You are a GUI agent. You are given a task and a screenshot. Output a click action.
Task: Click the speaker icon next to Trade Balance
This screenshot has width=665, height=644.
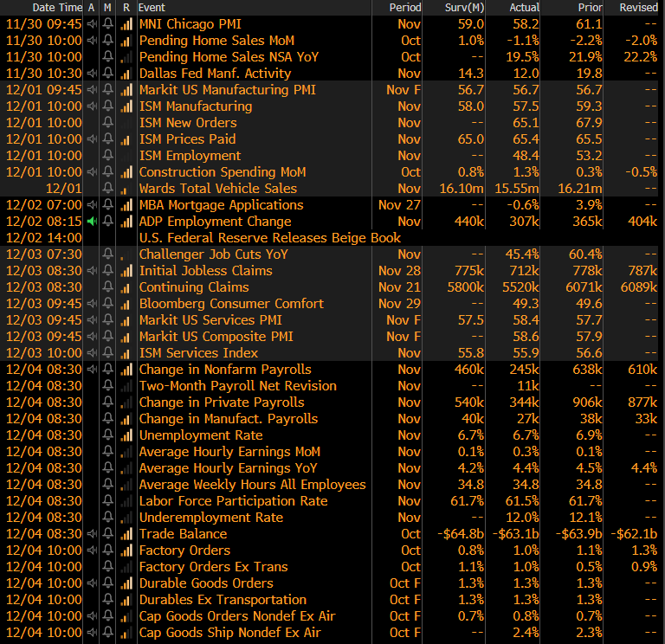click(91, 534)
